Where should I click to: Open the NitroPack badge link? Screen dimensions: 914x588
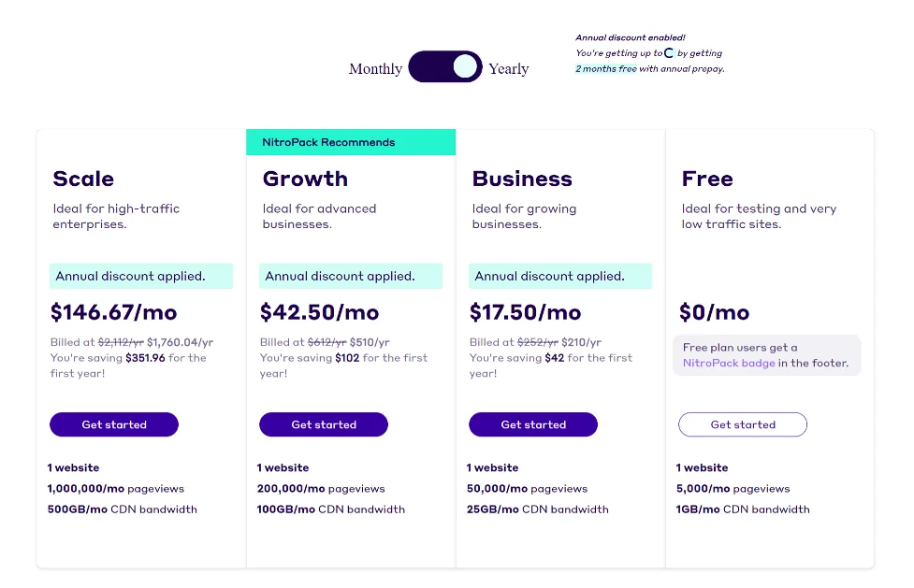coord(729,363)
